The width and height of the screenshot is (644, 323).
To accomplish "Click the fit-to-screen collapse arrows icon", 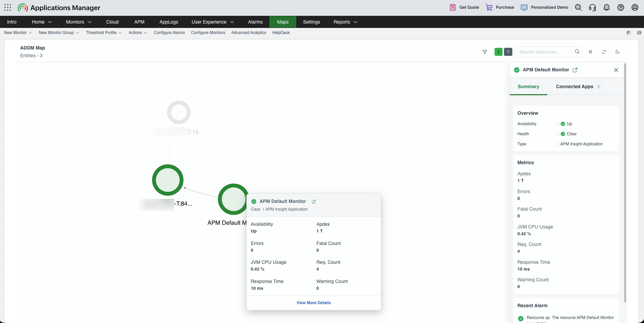I will click(590, 52).
